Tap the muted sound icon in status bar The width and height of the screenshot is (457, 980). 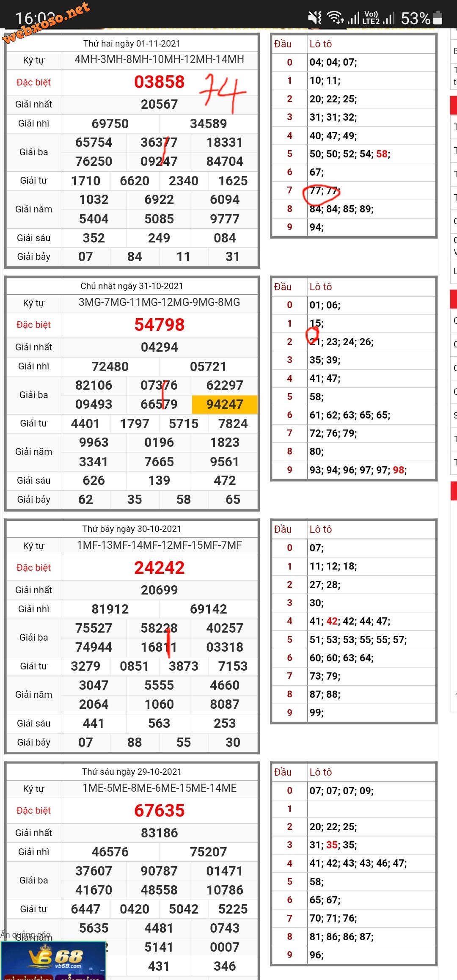click(x=315, y=18)
